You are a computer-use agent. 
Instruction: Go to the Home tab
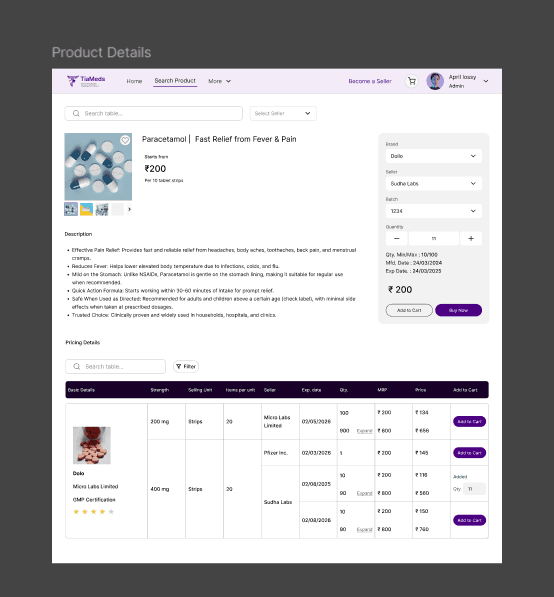click(x=134, y=81)
